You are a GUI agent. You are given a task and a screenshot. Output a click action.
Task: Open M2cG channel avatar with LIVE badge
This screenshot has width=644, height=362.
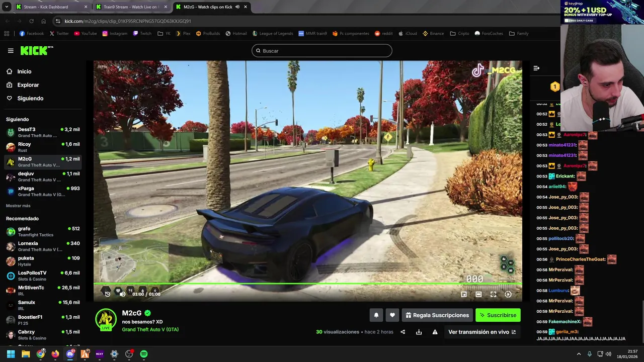point(106,320)
